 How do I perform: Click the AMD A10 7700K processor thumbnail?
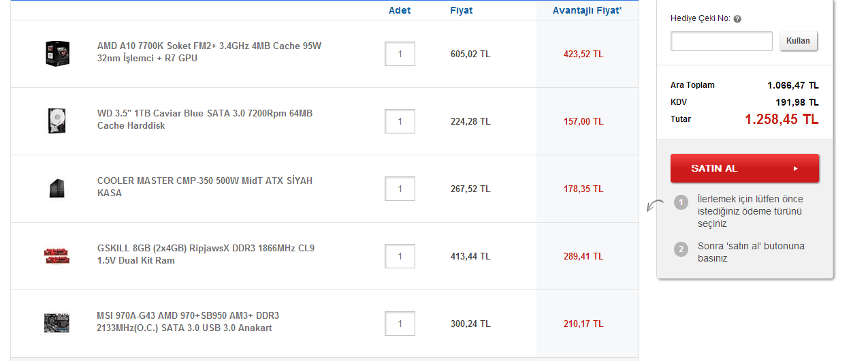[x=58, y=53]
